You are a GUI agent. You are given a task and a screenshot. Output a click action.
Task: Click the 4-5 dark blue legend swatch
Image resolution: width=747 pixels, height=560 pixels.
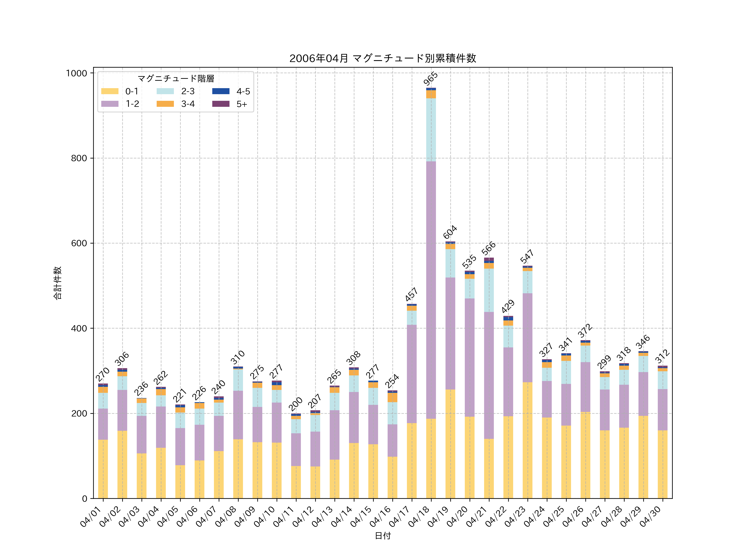[221, 91]
